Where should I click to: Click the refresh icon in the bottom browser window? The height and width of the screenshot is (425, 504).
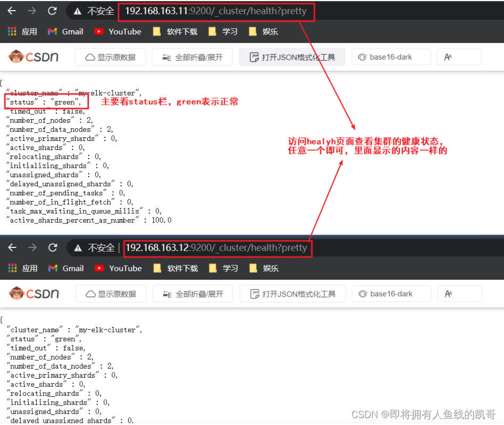point(52,247)
